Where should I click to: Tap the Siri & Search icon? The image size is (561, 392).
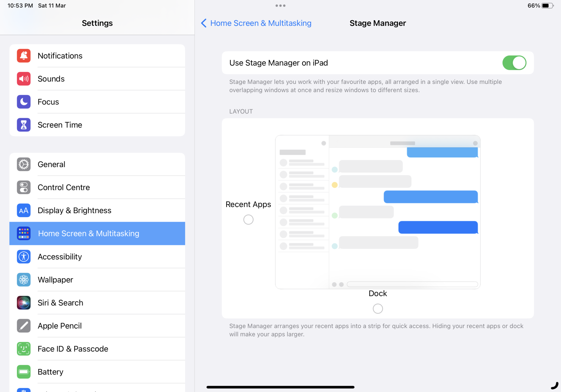(24, 303)
